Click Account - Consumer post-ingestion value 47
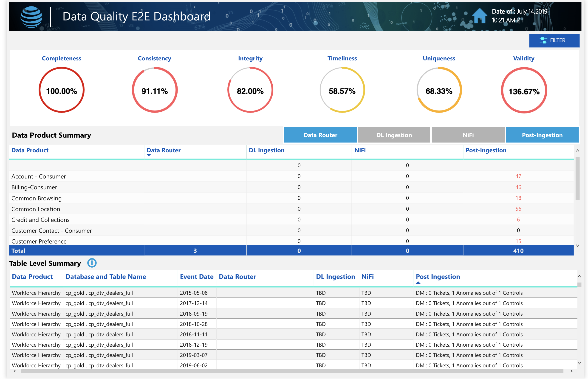Viewport: 588px width, 379px height. click(x=518, y=176)
